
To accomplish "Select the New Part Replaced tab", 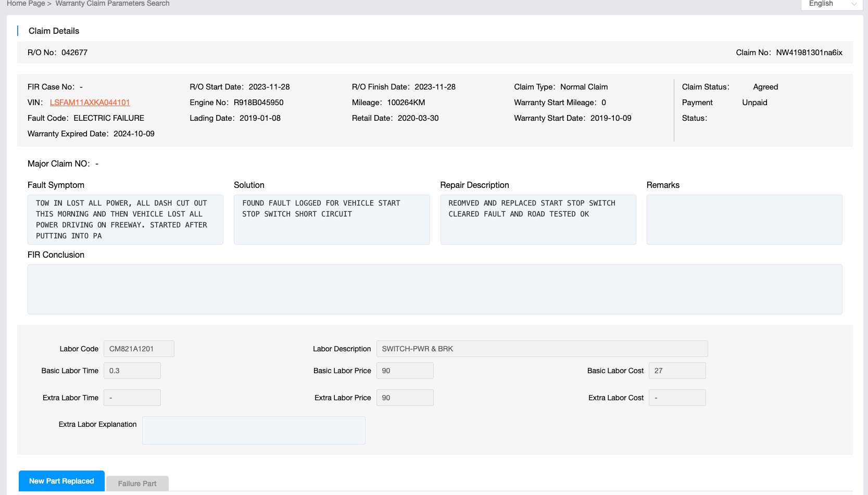I will (61, 481).
